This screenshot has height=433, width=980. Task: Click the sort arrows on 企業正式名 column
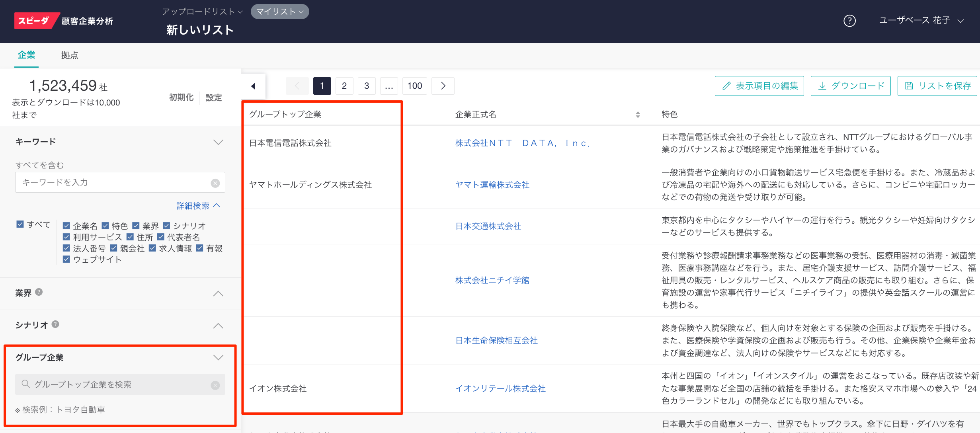pyautogui.click(x=638, y=115)
